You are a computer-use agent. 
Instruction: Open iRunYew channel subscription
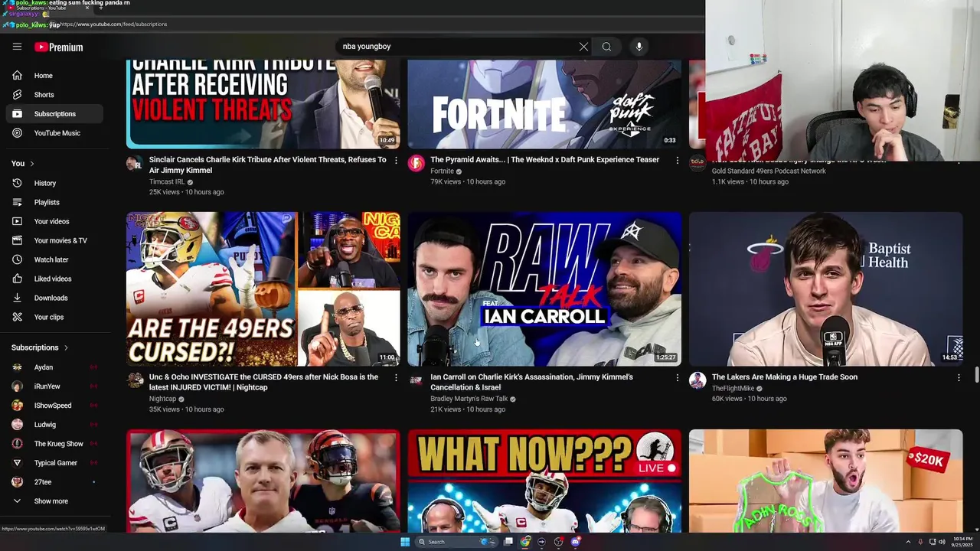tap(54, 386)
